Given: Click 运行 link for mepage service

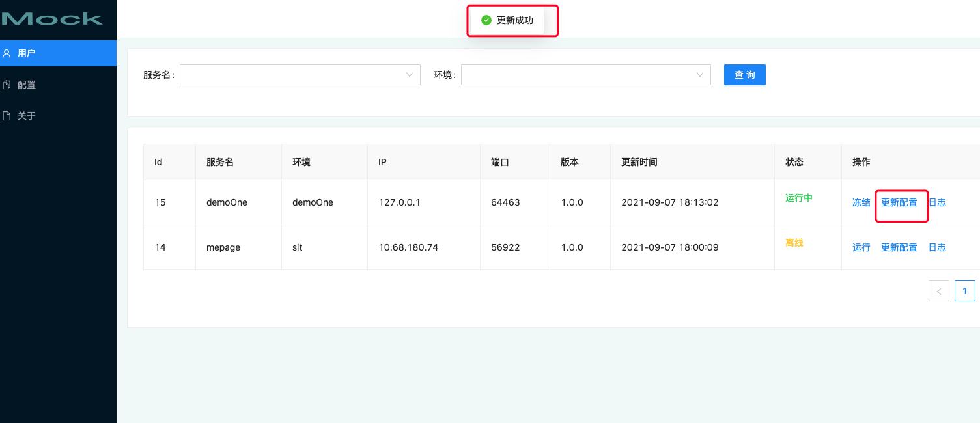Looking at the screenshot, I should tap(861, 247).
